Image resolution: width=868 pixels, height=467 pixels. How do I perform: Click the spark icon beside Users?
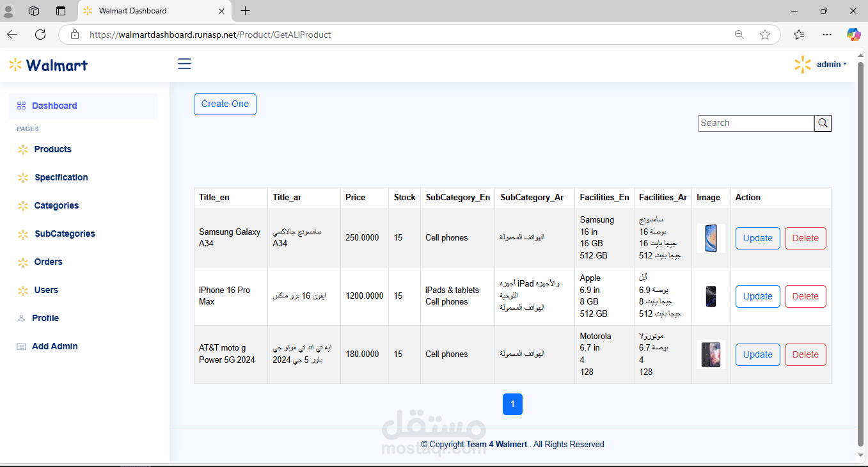click(x=23, y=290)
